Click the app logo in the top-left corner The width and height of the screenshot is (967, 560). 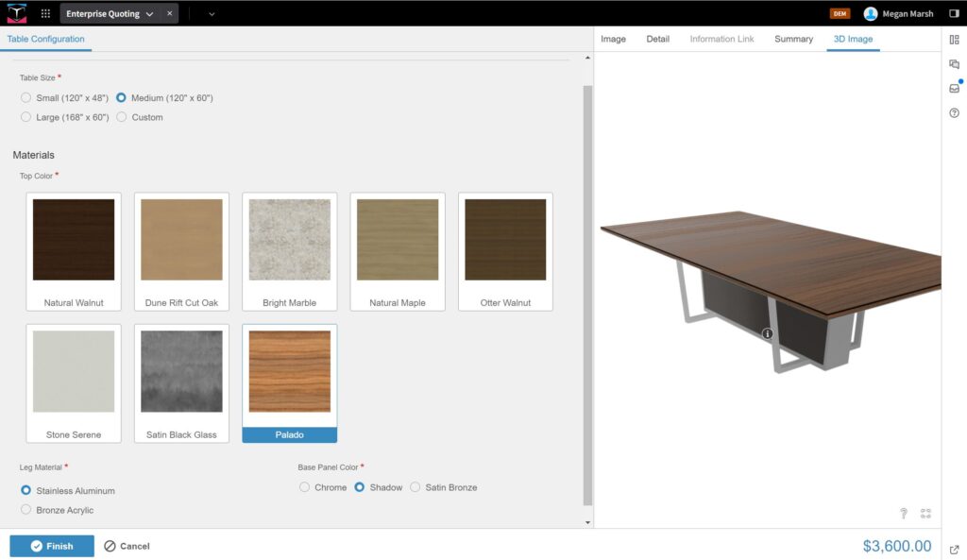pos(17,13)
